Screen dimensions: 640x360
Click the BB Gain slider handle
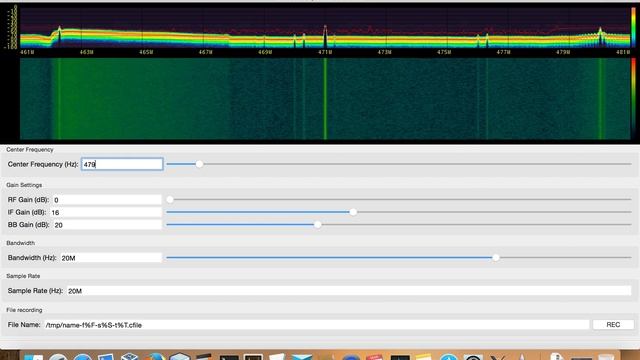click(318, 225)
